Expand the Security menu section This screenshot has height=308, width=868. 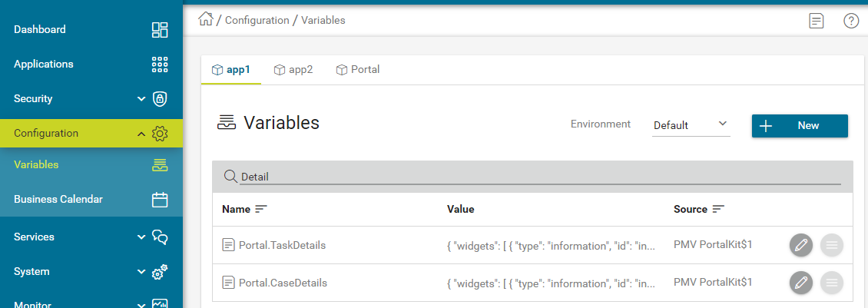coord(141,98)
